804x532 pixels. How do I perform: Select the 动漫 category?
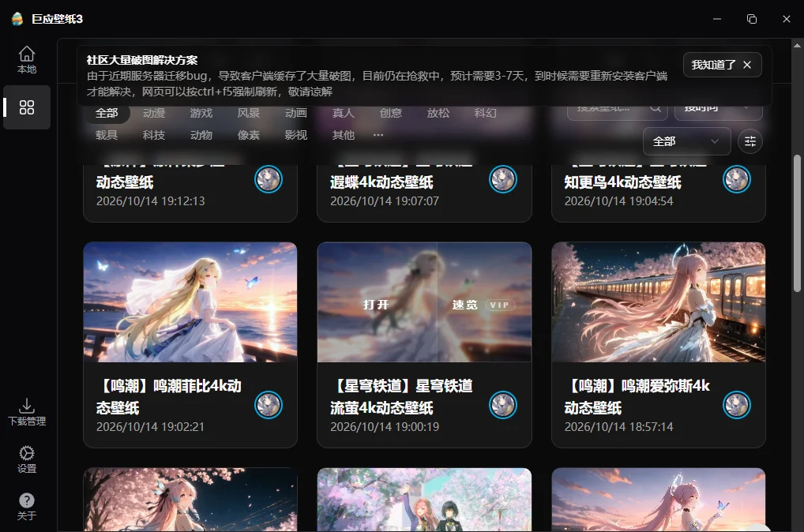click(154, 114)
